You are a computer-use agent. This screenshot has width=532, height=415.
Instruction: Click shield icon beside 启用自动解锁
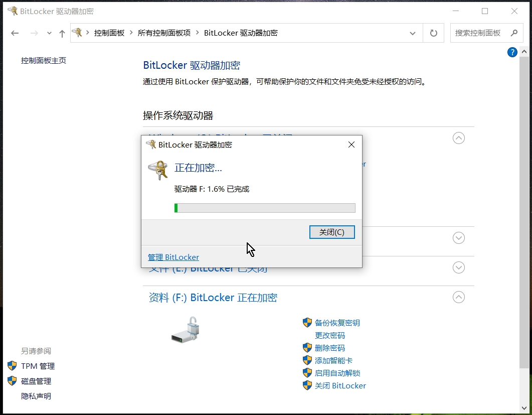307,373
